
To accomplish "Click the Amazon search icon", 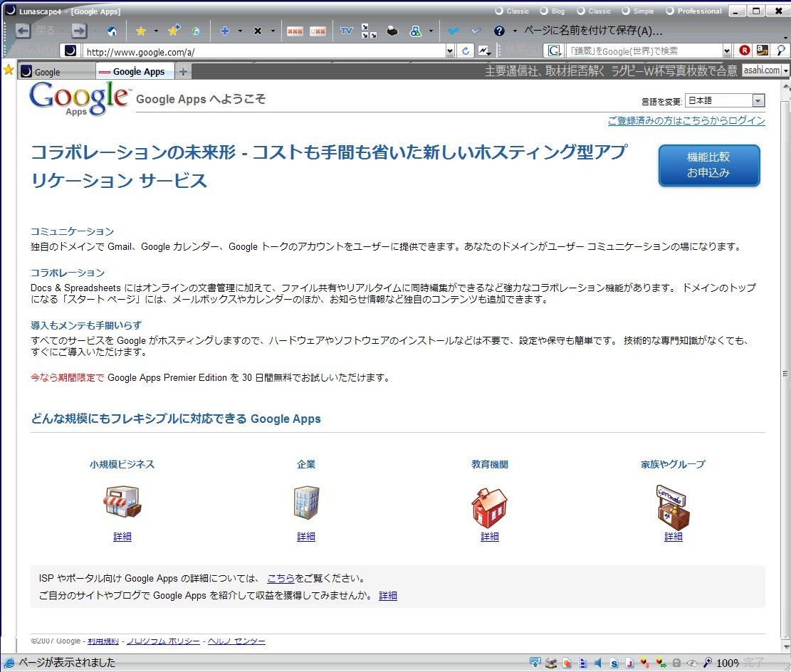I will (x=763, y=50).
